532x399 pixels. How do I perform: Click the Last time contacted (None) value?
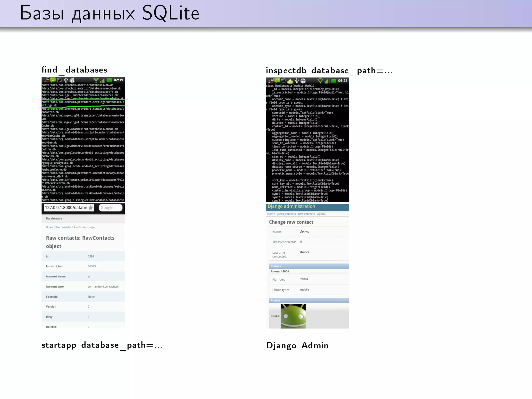pyautogui.click(x=304, y=252)
